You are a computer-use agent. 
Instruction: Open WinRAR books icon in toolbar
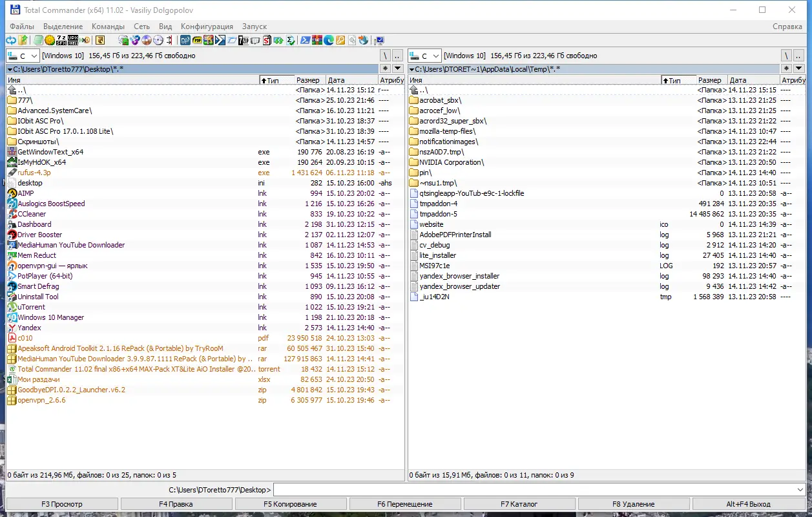pyautogui.click(x=317, y=40)
